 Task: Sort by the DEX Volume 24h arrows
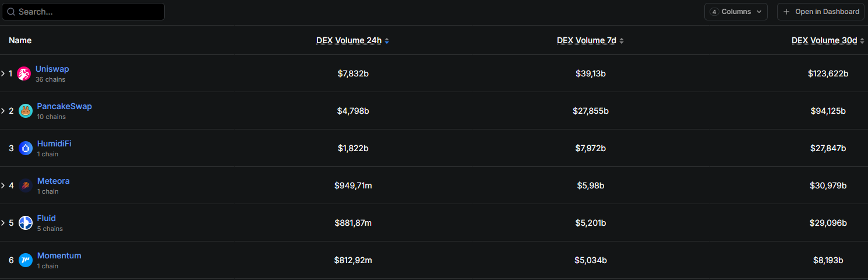coord(387,41)
